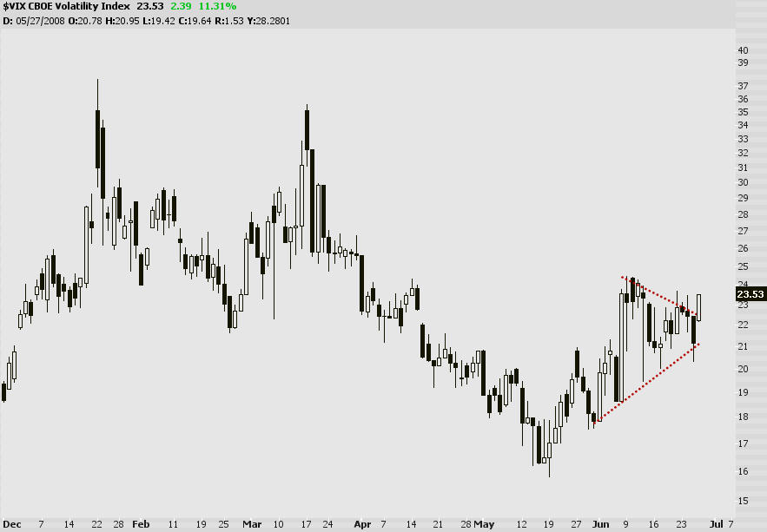Viewport: 767px width, 532px height.
Task: Click the 37 label on price axis
Action: coord(743,86)
